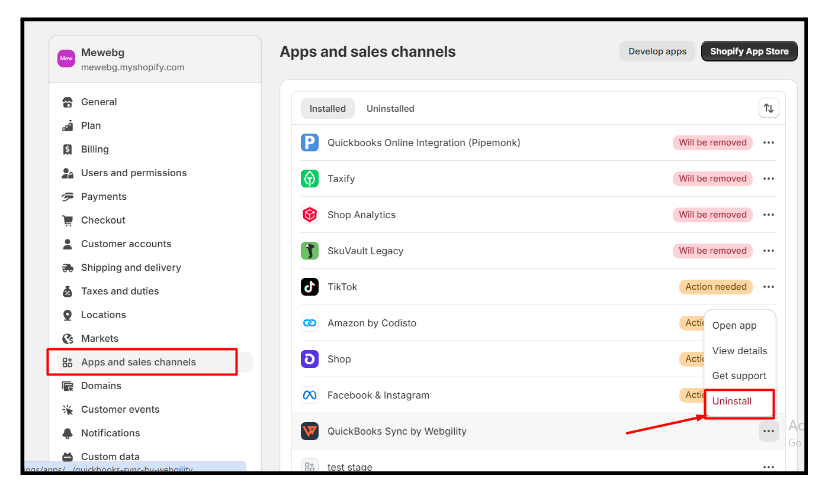This screenshot has width=824, height=492.
Task: Click the TikTok app icon
Action: point(310,286)
